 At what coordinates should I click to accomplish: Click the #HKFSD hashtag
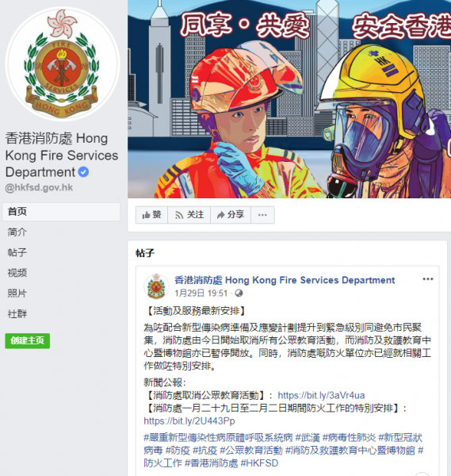click(259, 463)
